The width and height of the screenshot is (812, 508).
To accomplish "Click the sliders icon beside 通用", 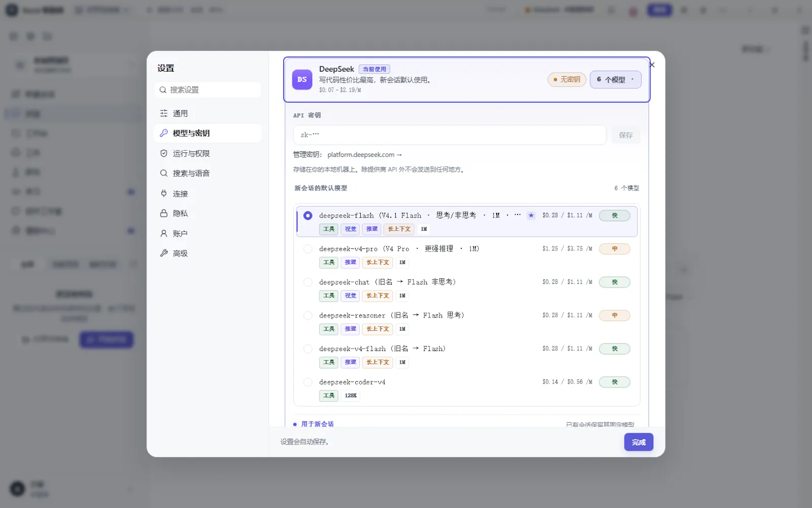I will [x=164, y=113].
